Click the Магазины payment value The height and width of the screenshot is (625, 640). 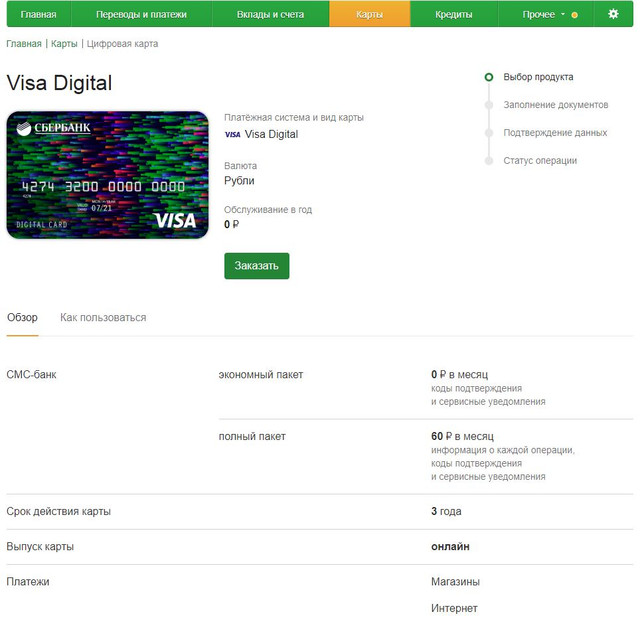point(456,582)
